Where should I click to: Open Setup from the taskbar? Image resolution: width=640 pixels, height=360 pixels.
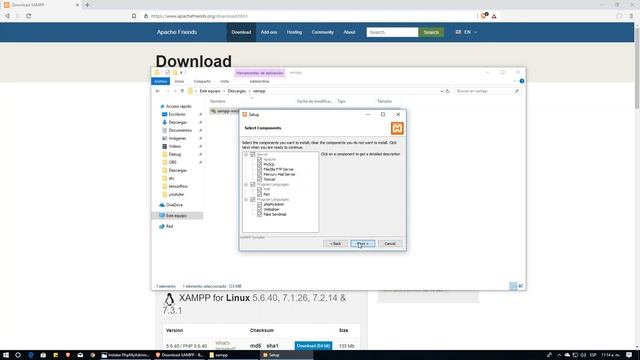pos(286,355)
